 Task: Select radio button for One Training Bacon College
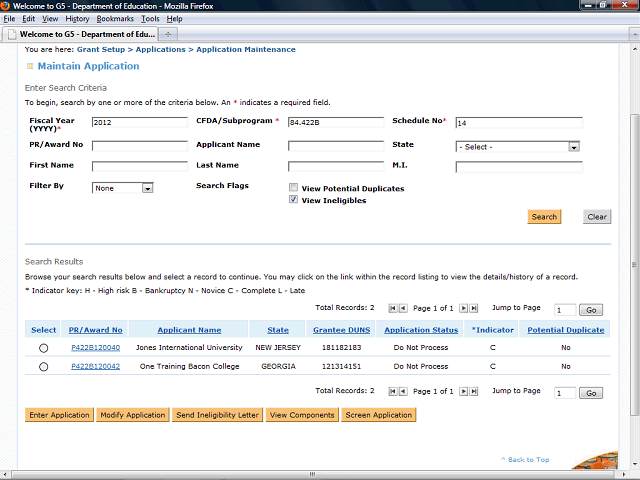[43, 367]
